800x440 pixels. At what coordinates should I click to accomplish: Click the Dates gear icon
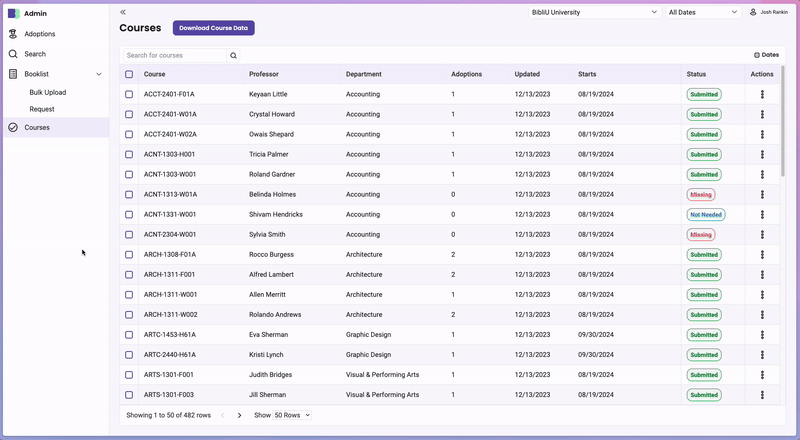coord(756,55)
